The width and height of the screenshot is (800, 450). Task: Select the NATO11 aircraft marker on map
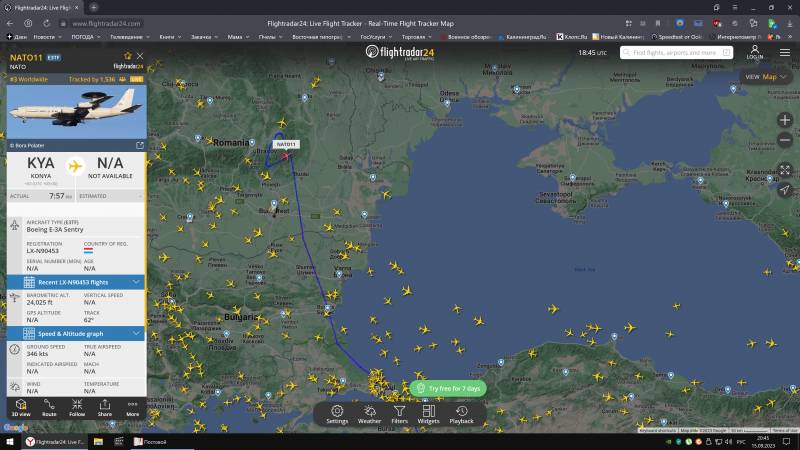click(x=285, y=156)
